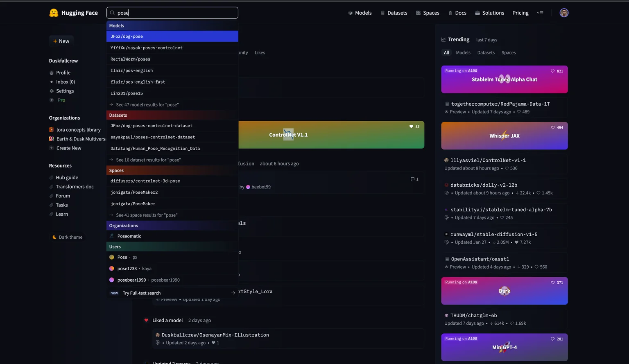Open the Stablelm Tuned Alpha Chat card
This screenshot has height=364, width=629.
coord(505,79)
